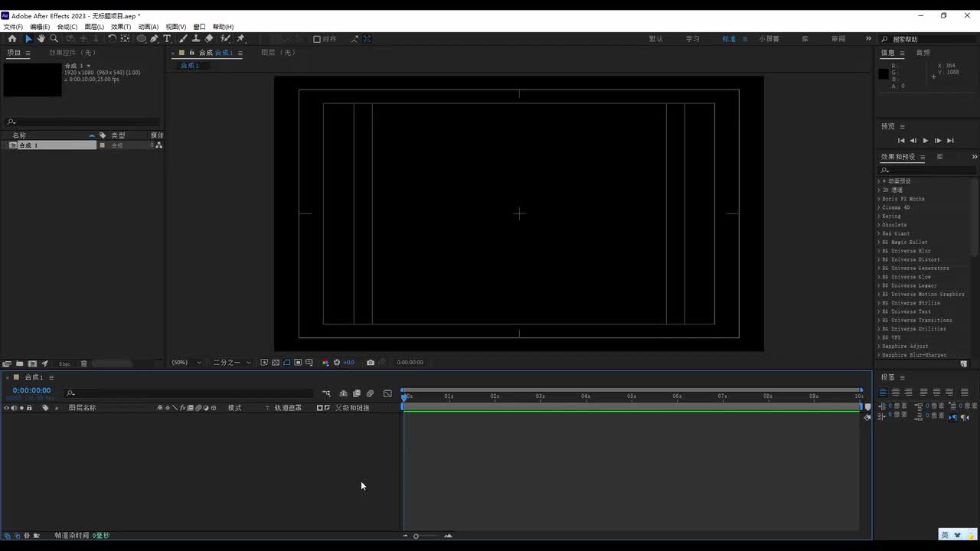Click the blue timeline current time 0:00:00:00
This screenshot has height=551, width=980.
pyautogui.click(x=31, y=390)
